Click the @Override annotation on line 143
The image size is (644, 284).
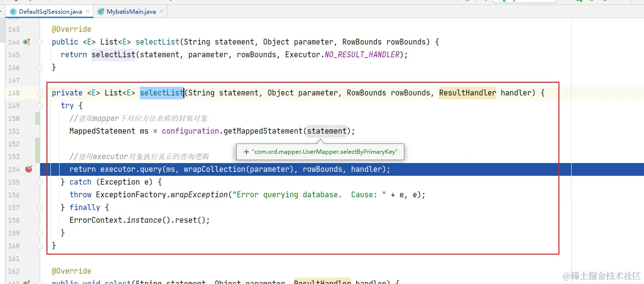71,29
